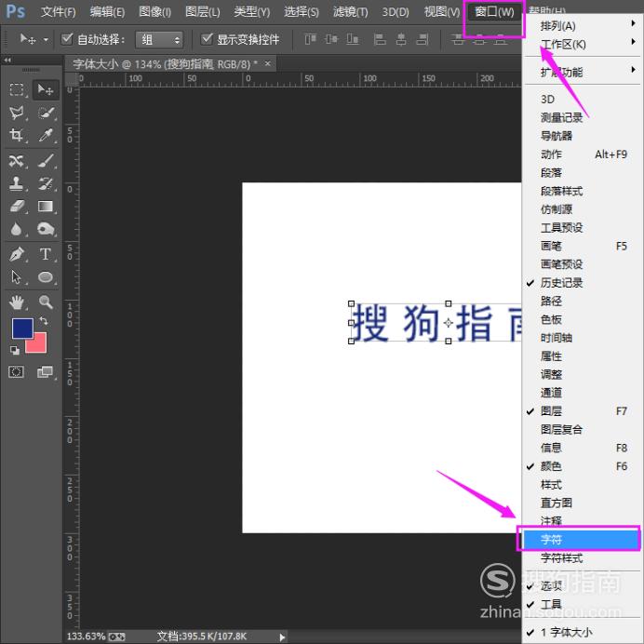Screen dimensions: 644x644
Task: Select the Brush tool
Action: [46, 161]
